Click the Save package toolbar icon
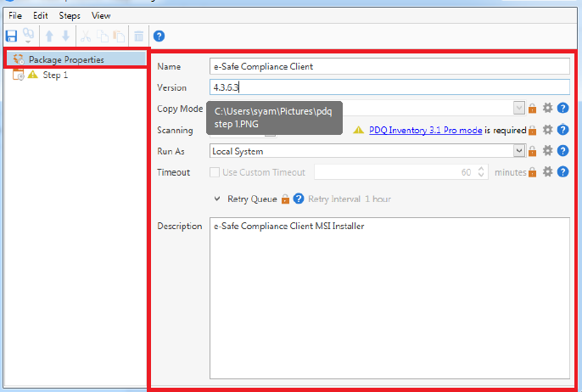This screenshot has width=582, height=392. pyautogui.click(x=11, y=36)
